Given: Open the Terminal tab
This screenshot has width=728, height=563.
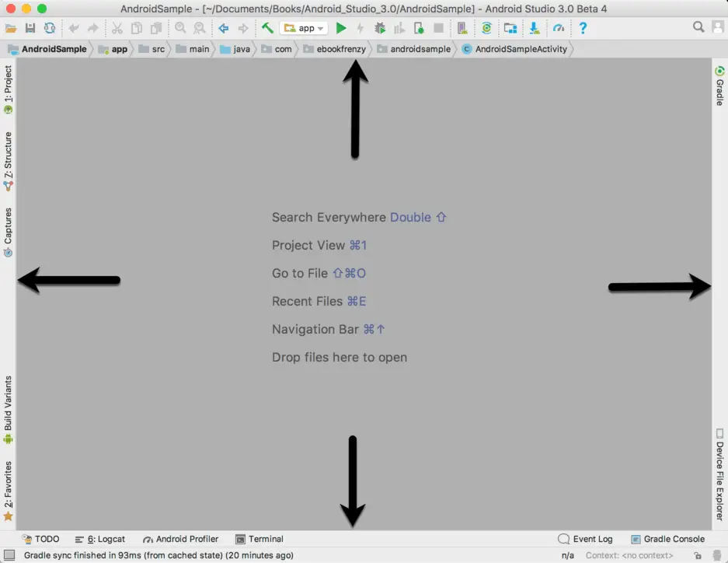Looking at the screenshot, I should pos(260,539).
